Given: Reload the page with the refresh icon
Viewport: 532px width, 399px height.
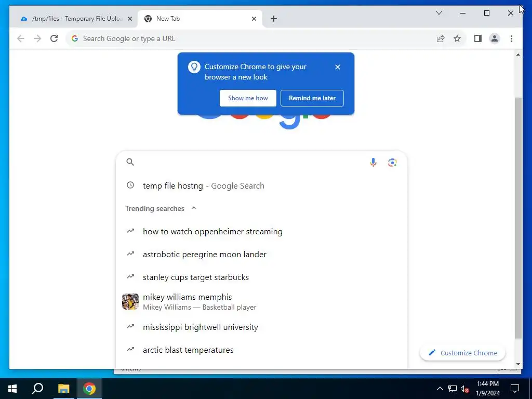Looking at the screenshot, I should tap(54, 38).
